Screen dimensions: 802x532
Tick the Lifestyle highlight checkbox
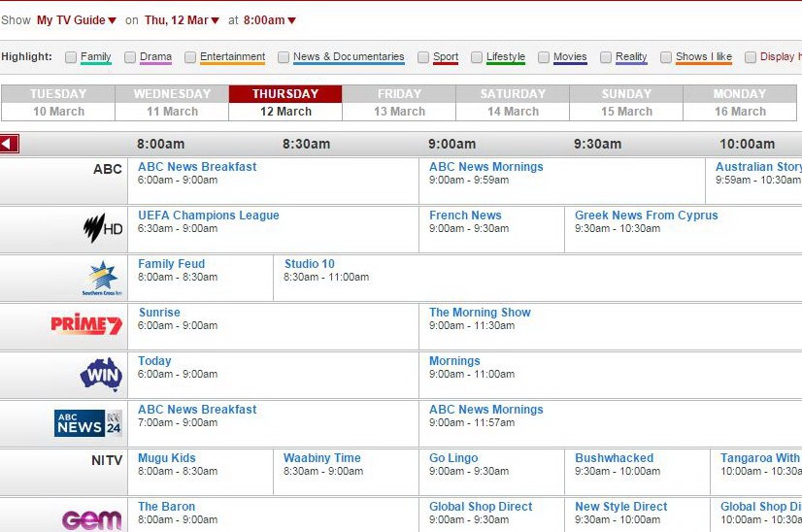click(476, 57)
